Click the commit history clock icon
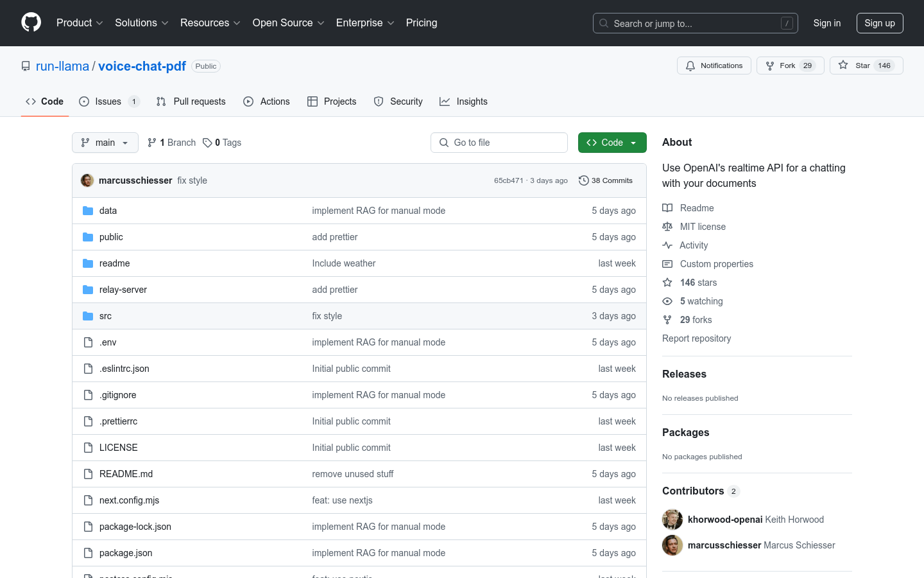924x578 pixels. [583, 180]
